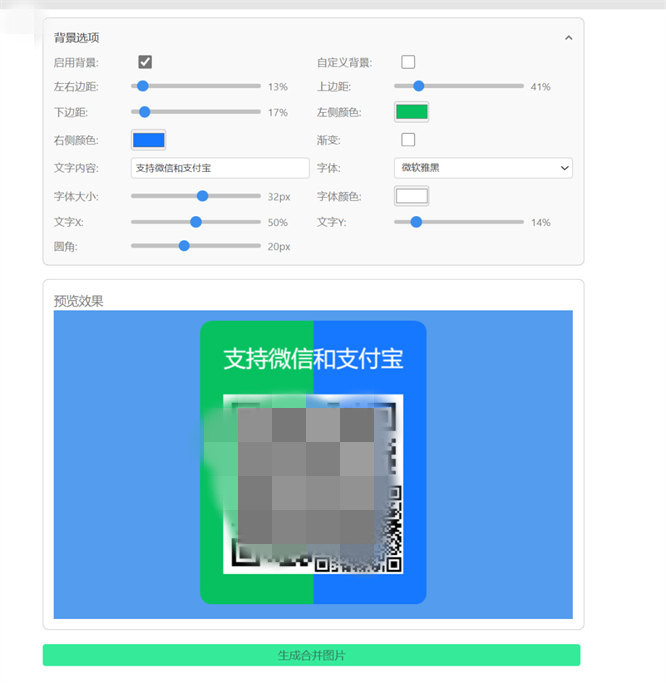Click the 背景选项 panel title
666x683 pixels.
[x=77, y=38]
